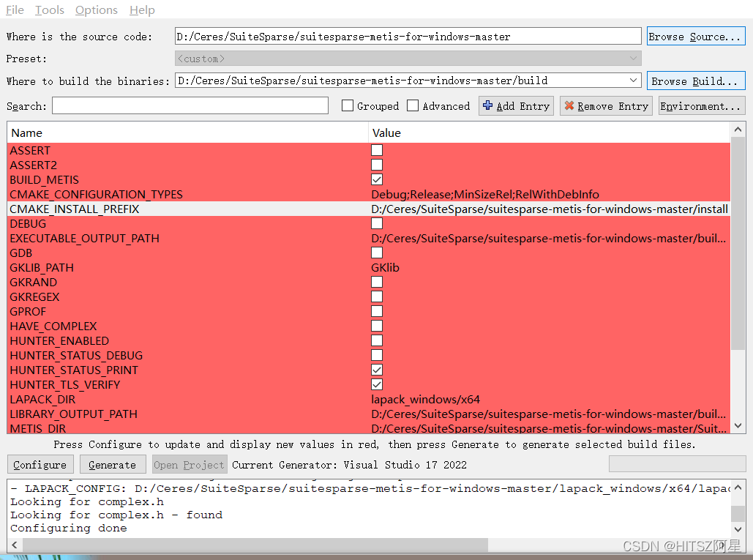Select the LAPACK_DIR entry name
Image resolution: width=753 pixels, height=560 pixels.
42,399
